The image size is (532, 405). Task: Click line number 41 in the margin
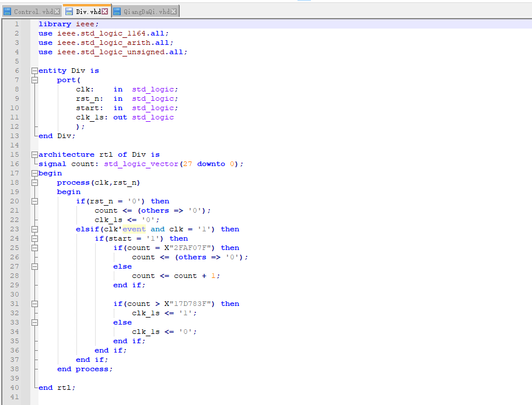(x=15, y=397)
